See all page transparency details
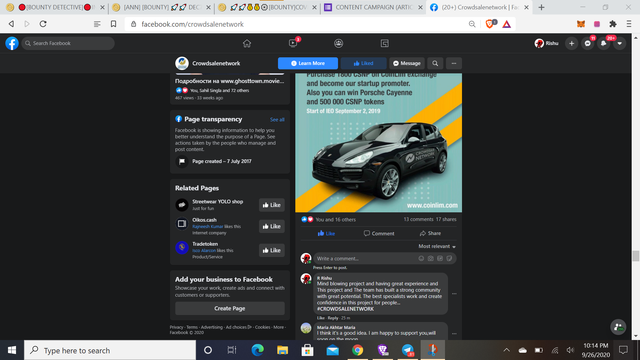 277,120
